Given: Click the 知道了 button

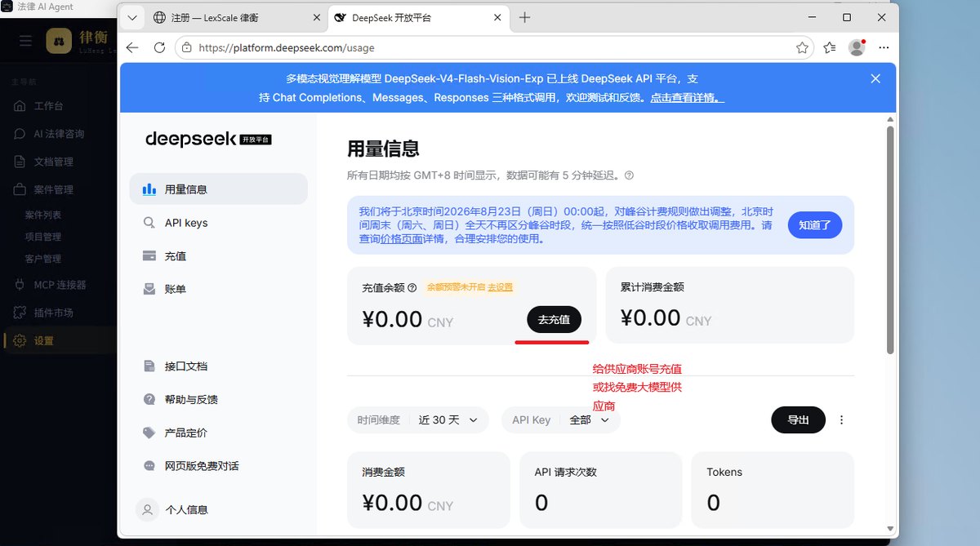Looking at the screenshot, I should pyautogui.click(x=815, y=225).
